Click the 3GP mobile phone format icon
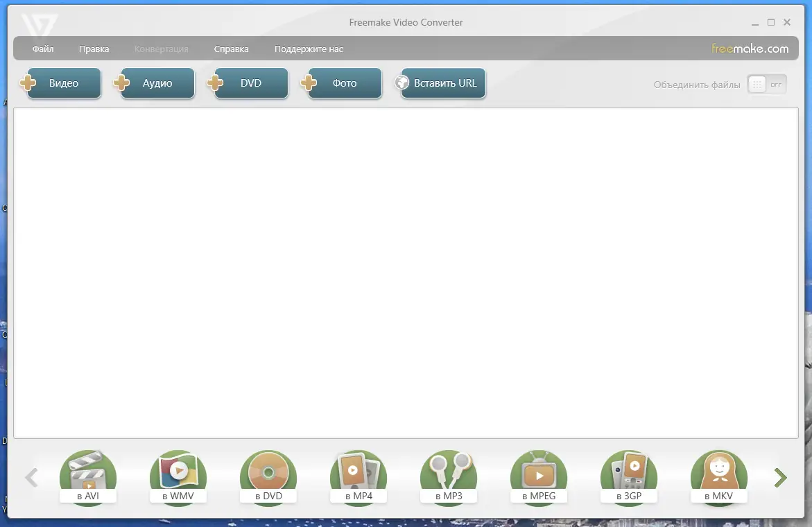 pyautogui.click(x=629, y=477)
